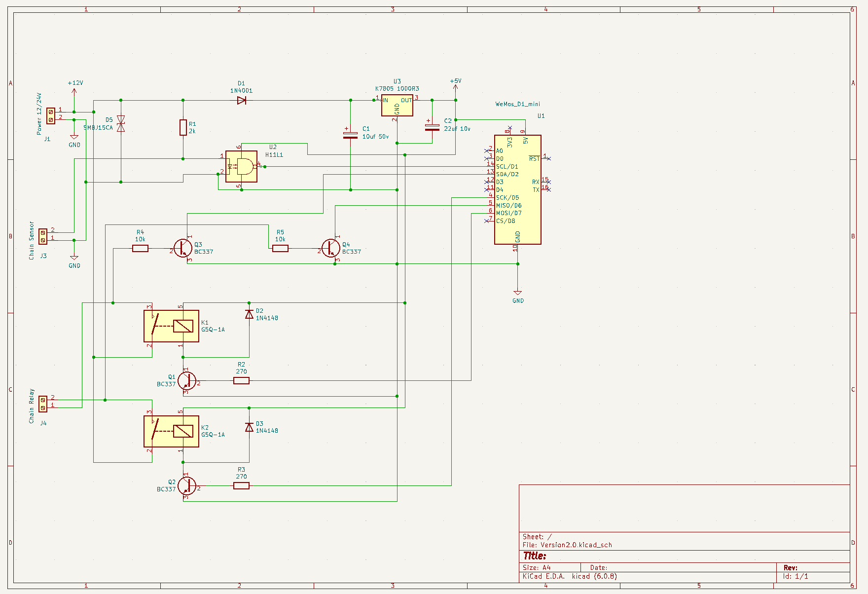Image resolution: width=868 pixels, height=594 pixels.
Task: Click the 'Chain Relay' label text
Action: tap(32, 406)
